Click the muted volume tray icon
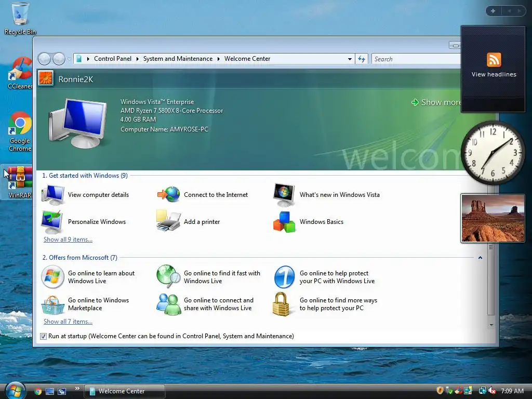This screenshot has height=399, width=532. [x=492, y=391]
